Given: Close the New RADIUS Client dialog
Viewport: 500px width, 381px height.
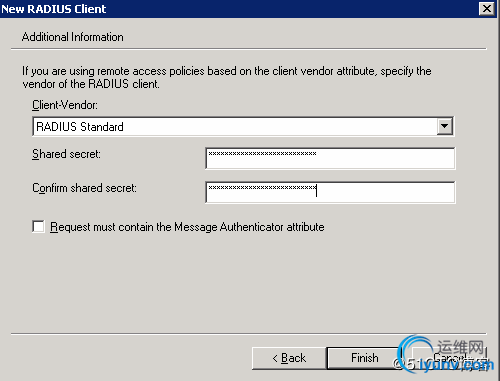Looking at the screenshot, I should pos(487,8).
